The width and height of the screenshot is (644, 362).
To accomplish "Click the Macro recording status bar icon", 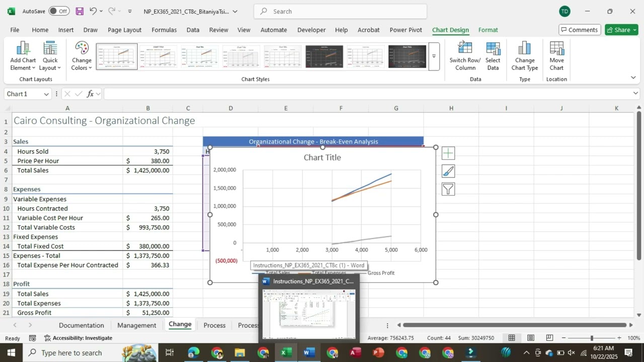I will tap(33, 338).
